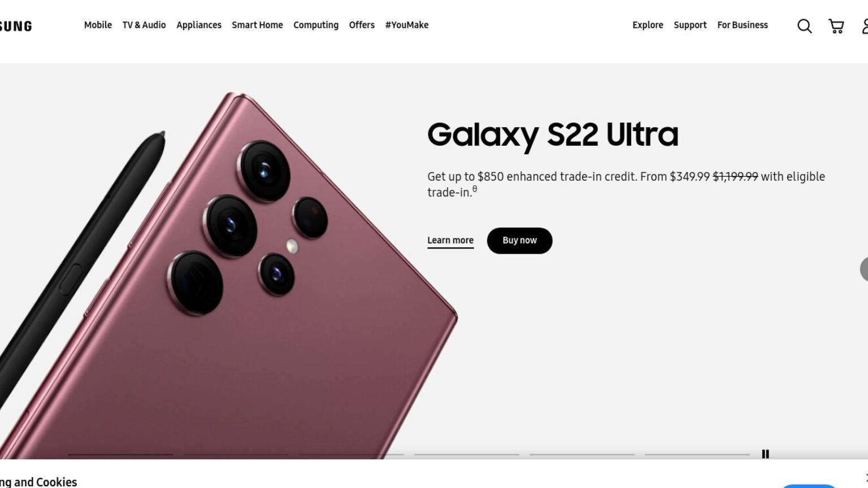Click the Buy now button
This screenshot has height=488, width=868.
coord(520,241)
